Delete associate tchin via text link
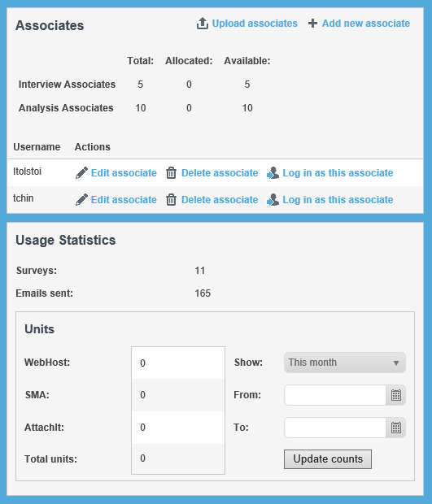 220,200
